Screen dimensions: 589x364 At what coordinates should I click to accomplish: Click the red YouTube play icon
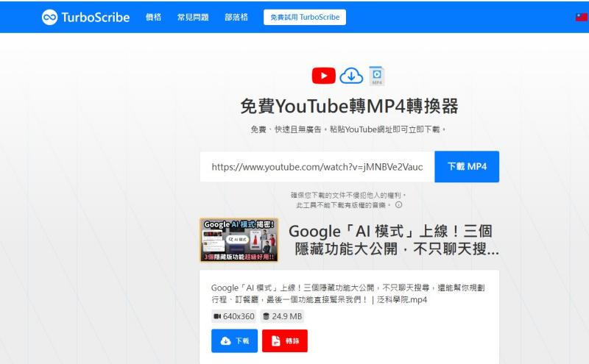[x=323, y=76]
